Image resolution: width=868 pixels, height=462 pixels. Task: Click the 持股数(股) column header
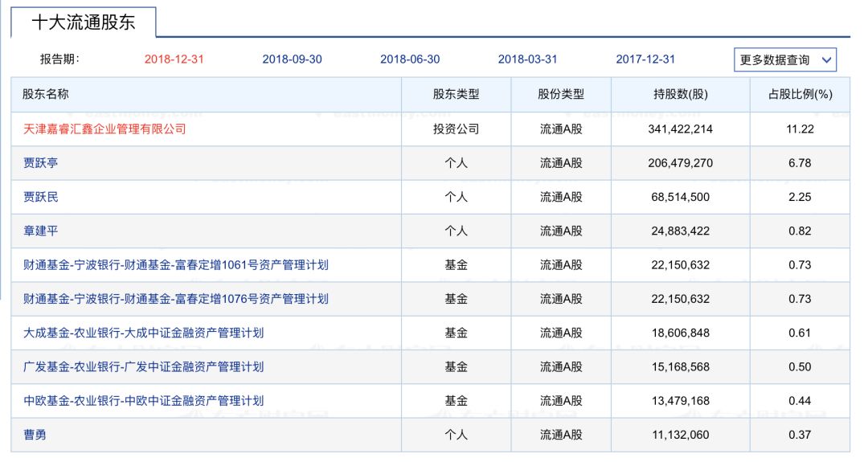pyautogui.click(x=681, y=94)
